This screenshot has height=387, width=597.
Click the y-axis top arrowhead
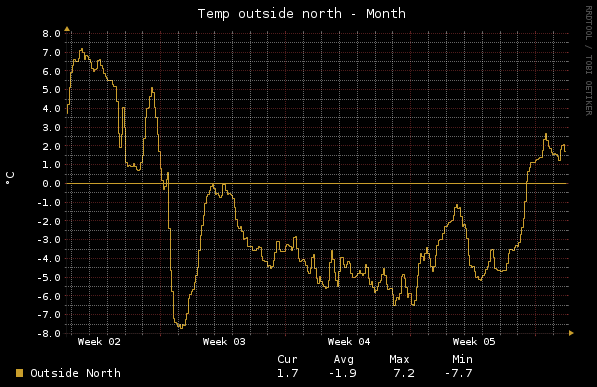point(67,29)
